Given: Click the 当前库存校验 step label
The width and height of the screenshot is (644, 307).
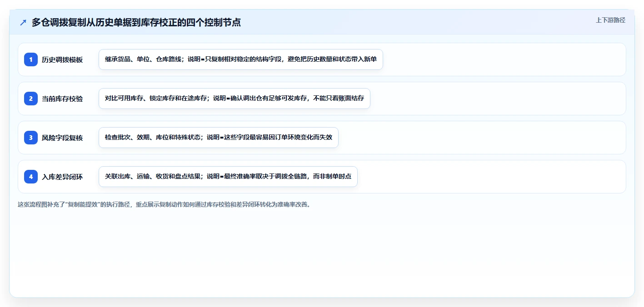Looking at the screenshot, I should coord(62,99).
